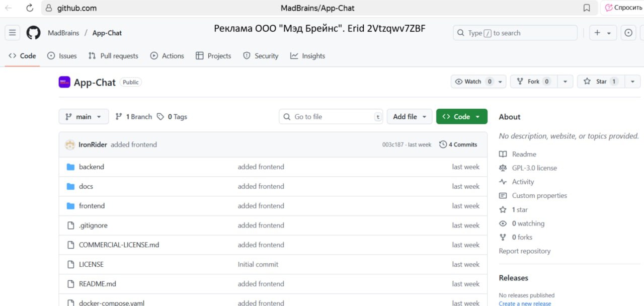Expand the main branch dropdown
This screenshot has height=306, width=644.
(84, 117)
